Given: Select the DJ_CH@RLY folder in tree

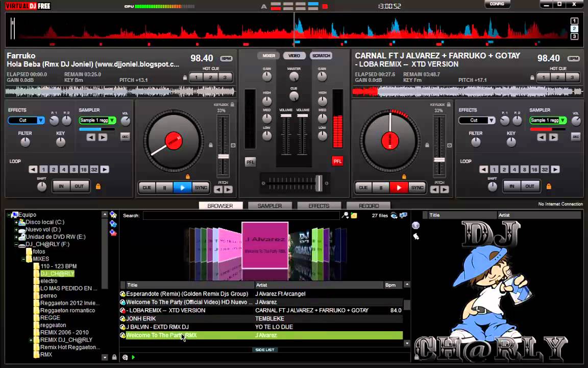Looking at the screenshot, I should coord(57,274).
